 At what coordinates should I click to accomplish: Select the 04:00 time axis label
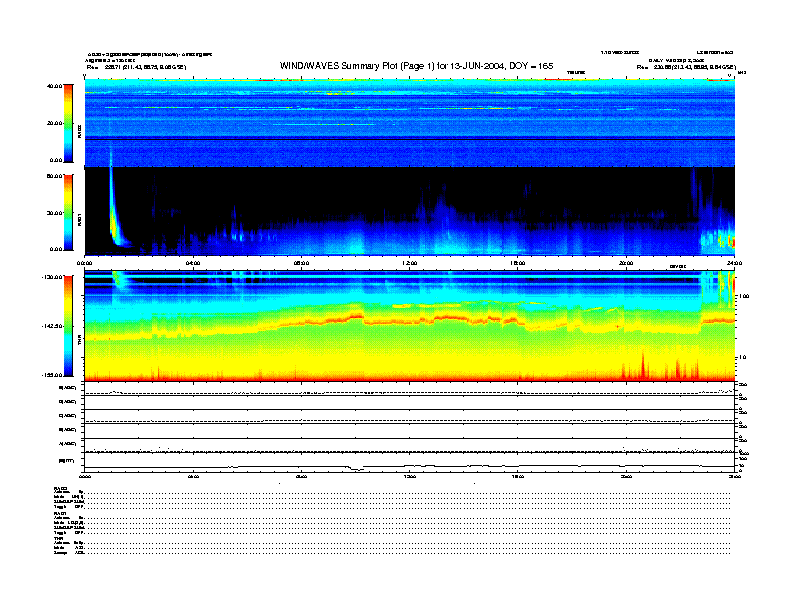pyautogui.click(x=193, y=263)
